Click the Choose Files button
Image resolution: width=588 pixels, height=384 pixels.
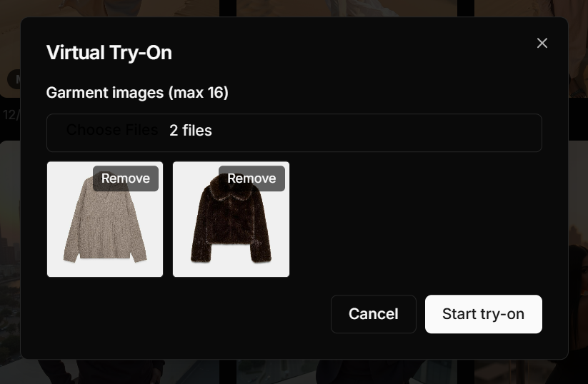pyautogui.click(x=111, y=131)
